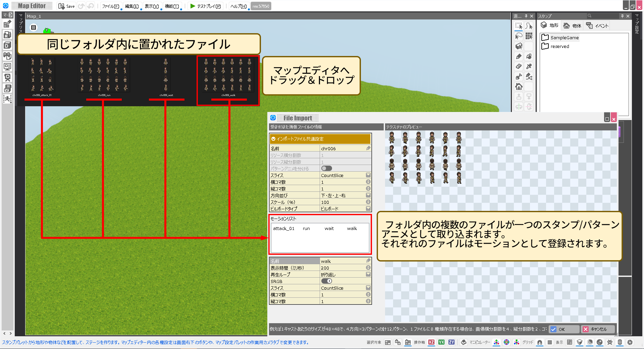Select the pencil draw tool
The width and height of the screenshot is (644, 349).
click(519, 56)
